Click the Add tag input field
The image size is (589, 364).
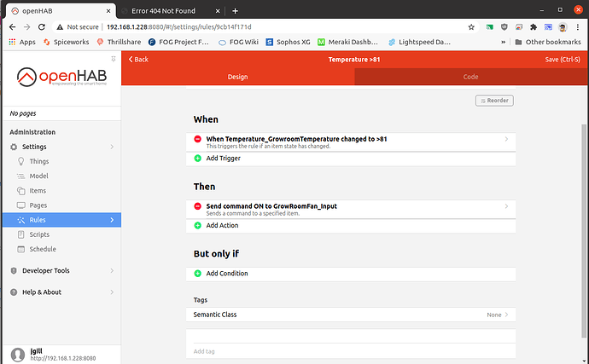pyautogui.click(x=350, y=350)
